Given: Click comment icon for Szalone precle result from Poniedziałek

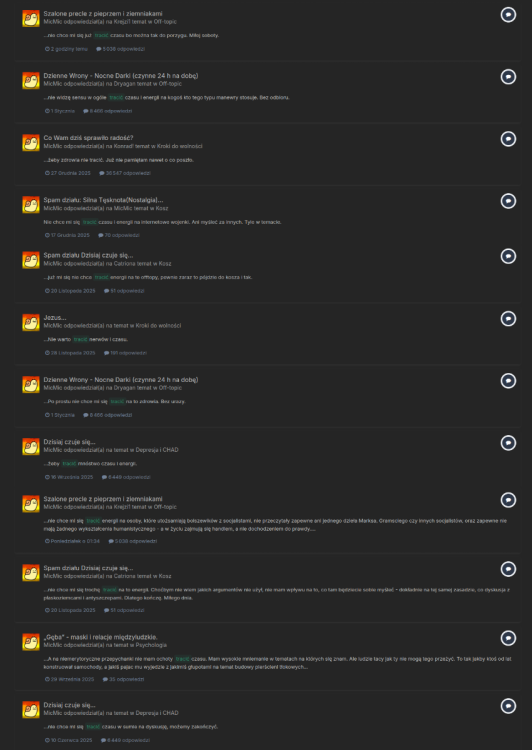Looking at the screenshot, I should [x=508, y=500].
